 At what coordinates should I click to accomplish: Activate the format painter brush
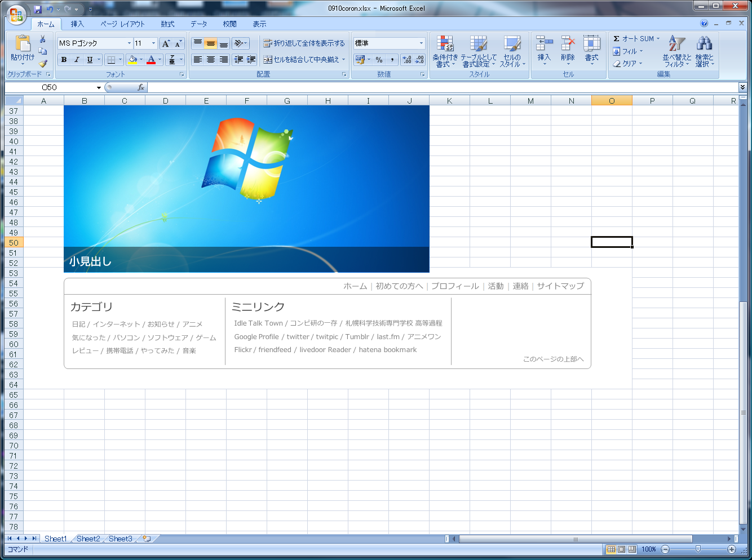point(42,63)
